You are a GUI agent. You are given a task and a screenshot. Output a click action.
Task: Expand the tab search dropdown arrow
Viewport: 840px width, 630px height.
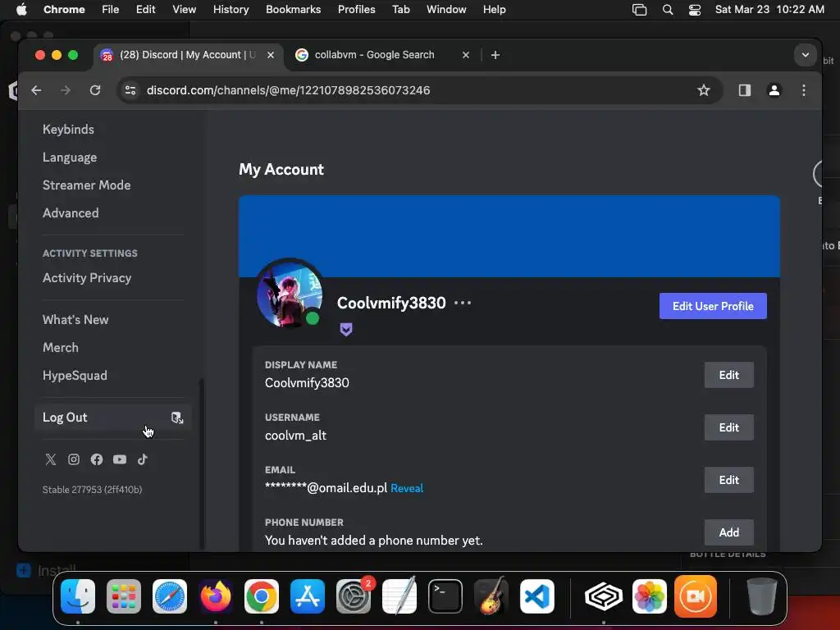point(806,55)
